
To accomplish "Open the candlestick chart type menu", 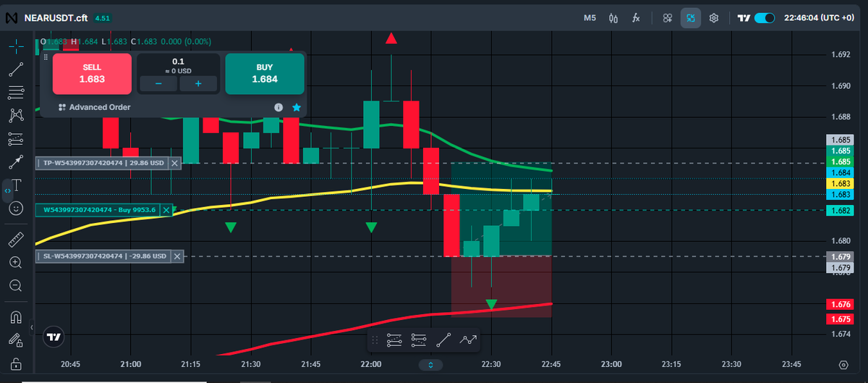I will (x=613, y=17).
